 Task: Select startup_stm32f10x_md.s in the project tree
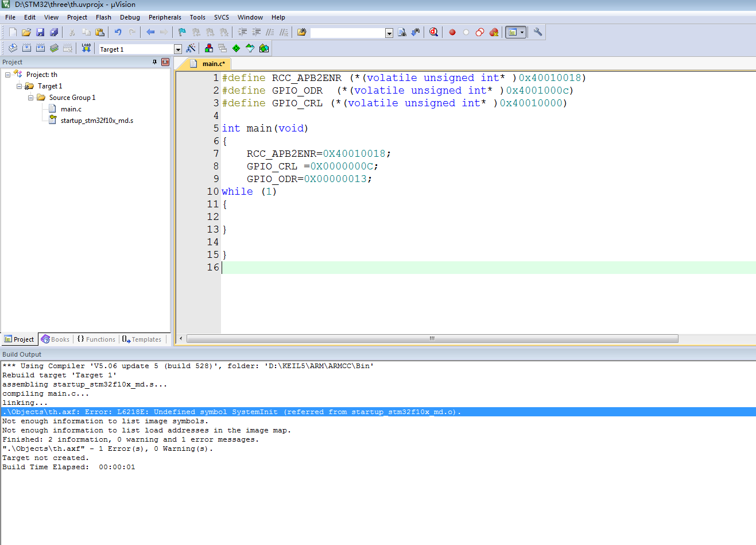(x=97, y=121)
